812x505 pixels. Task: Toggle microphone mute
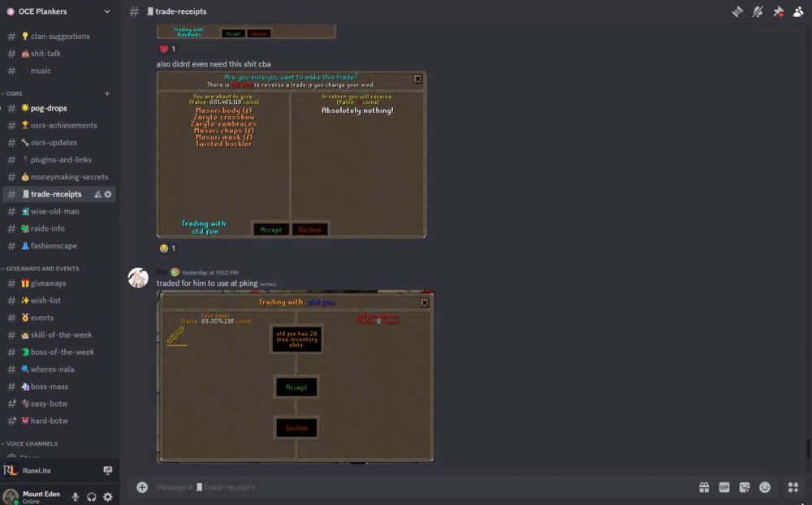point(76,497)
